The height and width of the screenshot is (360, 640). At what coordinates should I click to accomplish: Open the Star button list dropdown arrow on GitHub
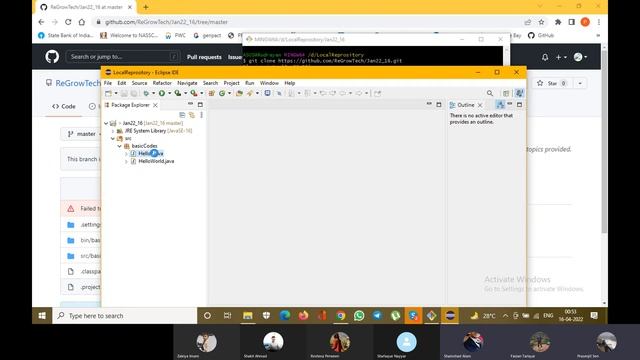click(580, 83)
